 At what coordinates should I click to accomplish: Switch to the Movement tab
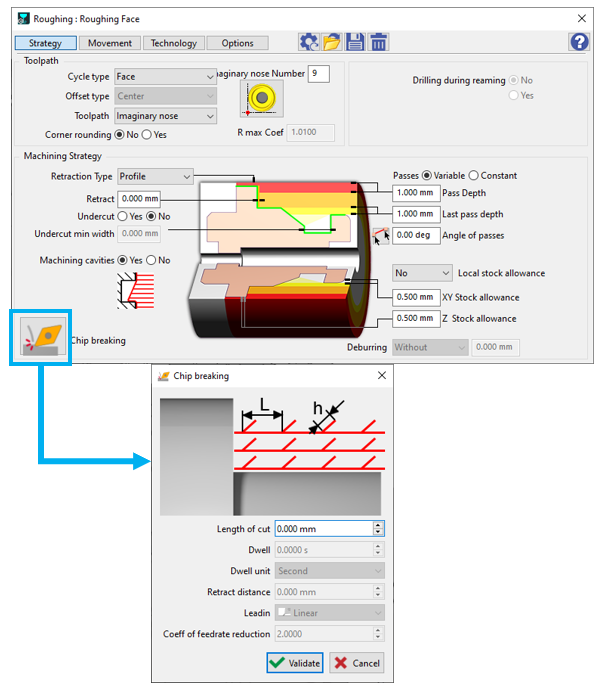110,43
